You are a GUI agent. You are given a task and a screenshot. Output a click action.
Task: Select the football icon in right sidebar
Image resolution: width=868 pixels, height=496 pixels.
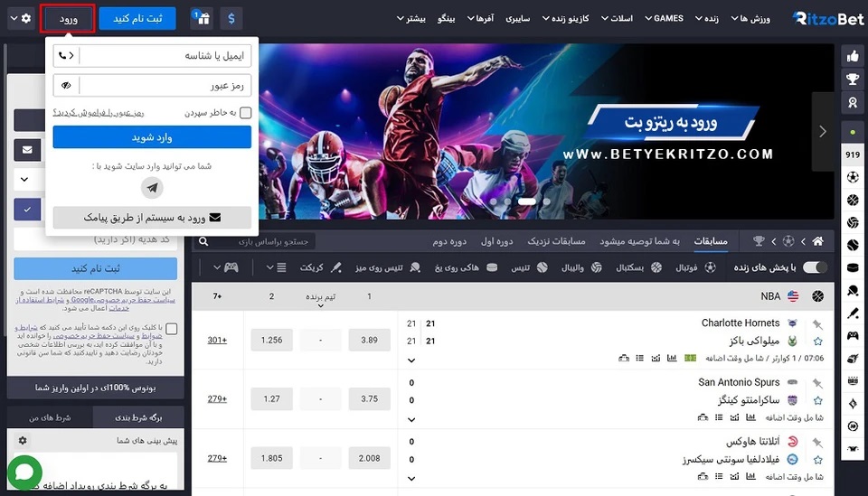click(x=853, y=177)
